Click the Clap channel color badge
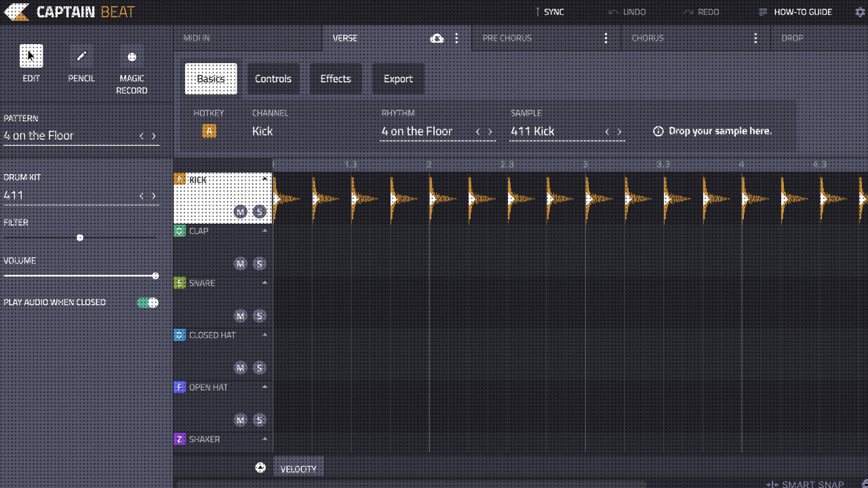Image resolution: width=868 pixels, height=488 pixels. (x=180, y=231)
